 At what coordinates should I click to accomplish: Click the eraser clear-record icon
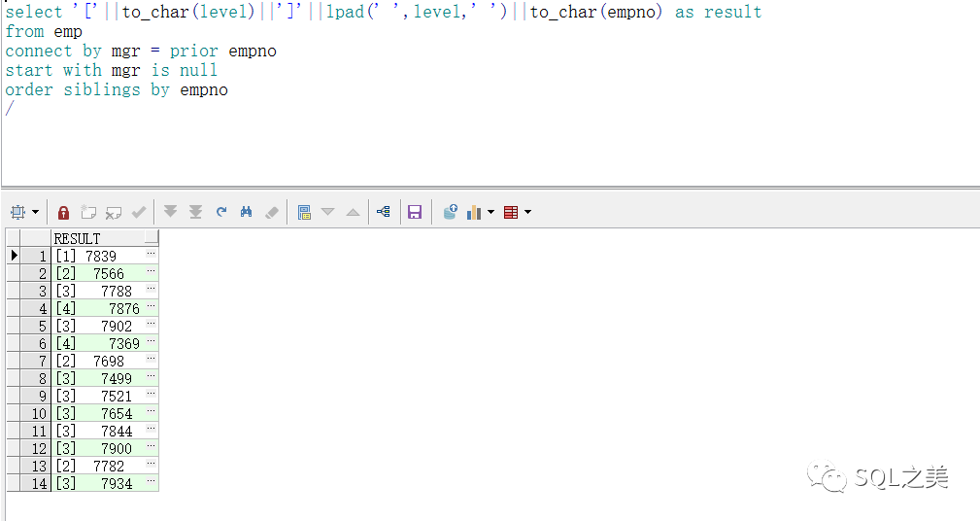(271, 213)
